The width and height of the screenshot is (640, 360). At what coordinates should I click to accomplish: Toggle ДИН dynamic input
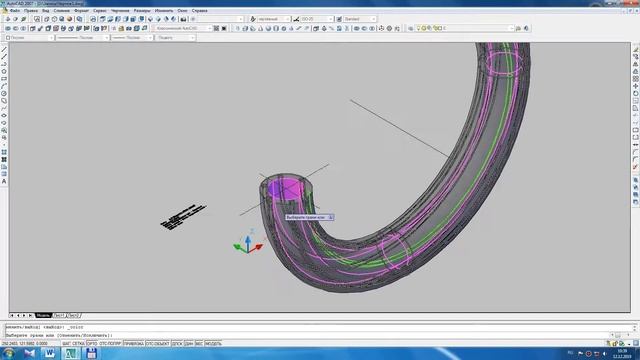[189, 344]
